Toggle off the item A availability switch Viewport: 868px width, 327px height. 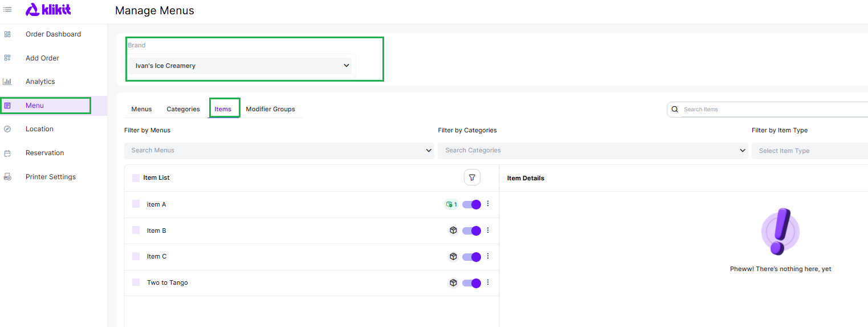click(x=471, y=204)
